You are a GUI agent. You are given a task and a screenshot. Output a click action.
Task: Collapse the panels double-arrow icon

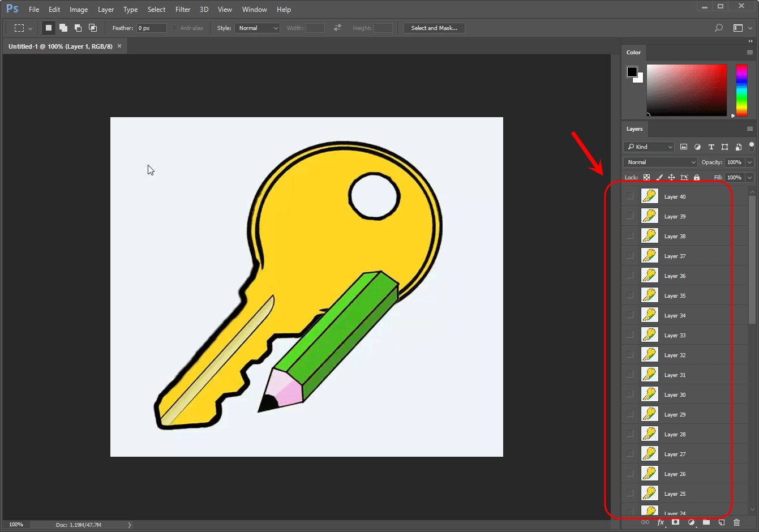pos(751,41)
